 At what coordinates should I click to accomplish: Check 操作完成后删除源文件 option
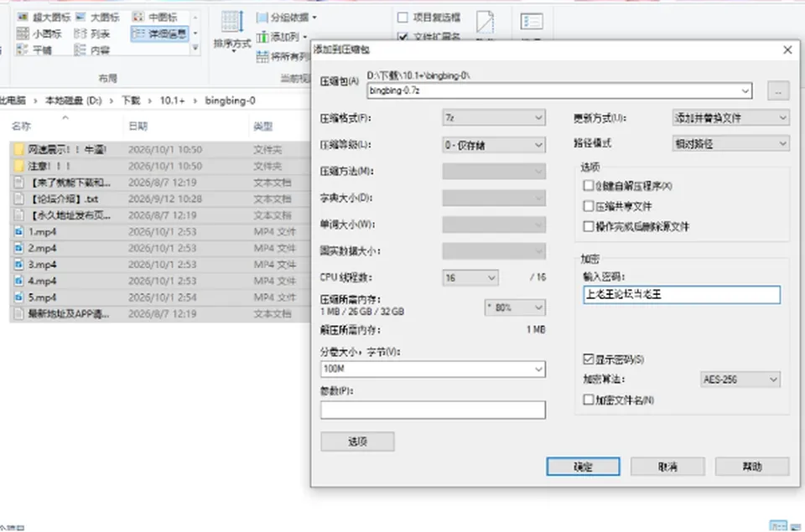[x=589, y=226]
